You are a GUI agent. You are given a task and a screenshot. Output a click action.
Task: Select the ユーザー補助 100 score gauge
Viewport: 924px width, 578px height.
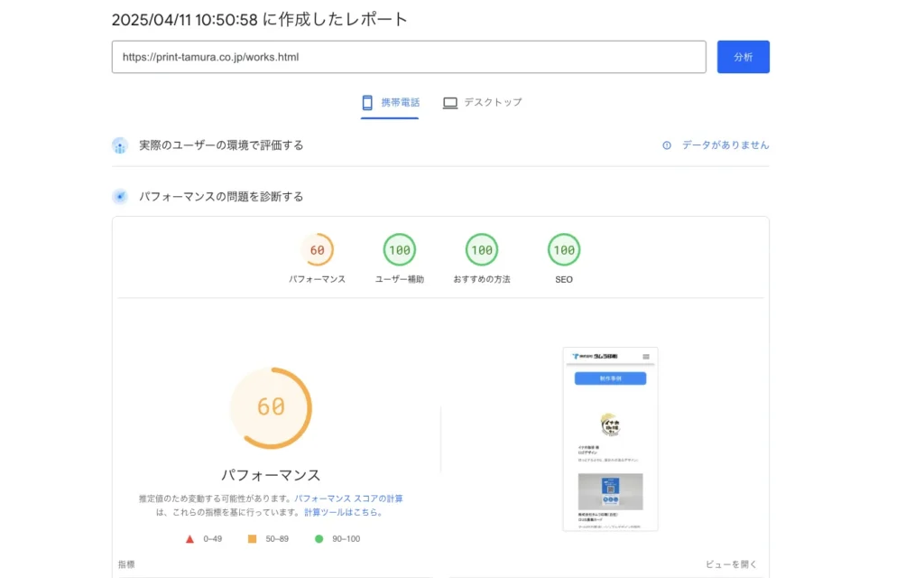coord(399,250)
